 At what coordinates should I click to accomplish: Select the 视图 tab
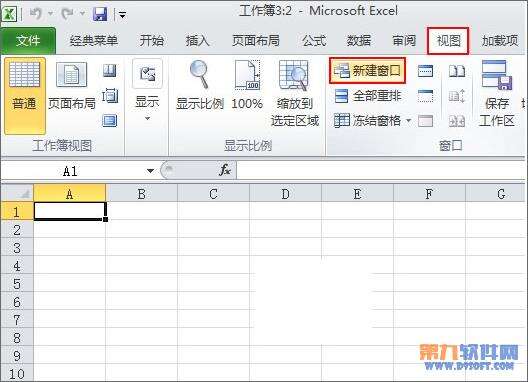(448, 41)
